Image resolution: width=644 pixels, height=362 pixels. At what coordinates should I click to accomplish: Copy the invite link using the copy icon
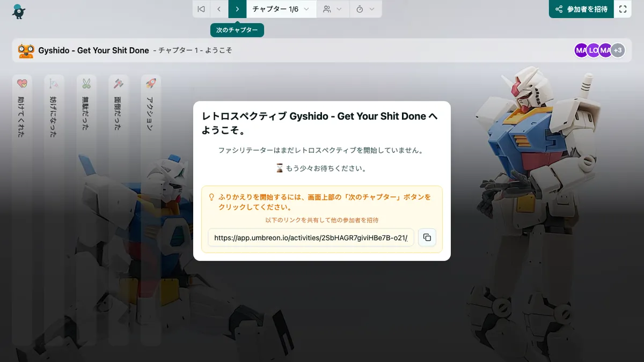[427, 237]
